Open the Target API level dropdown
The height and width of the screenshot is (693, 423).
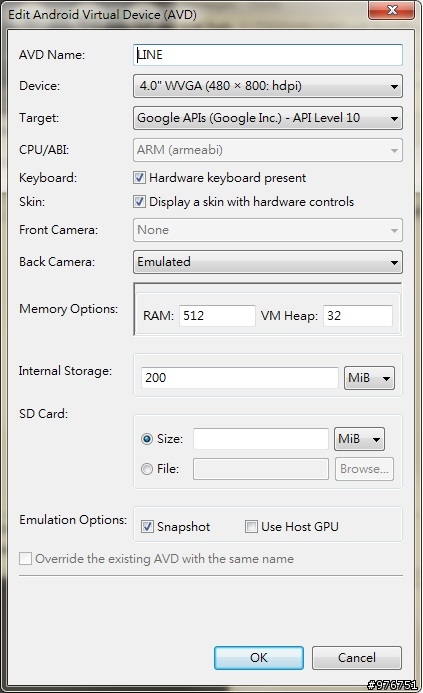[267, 118]
